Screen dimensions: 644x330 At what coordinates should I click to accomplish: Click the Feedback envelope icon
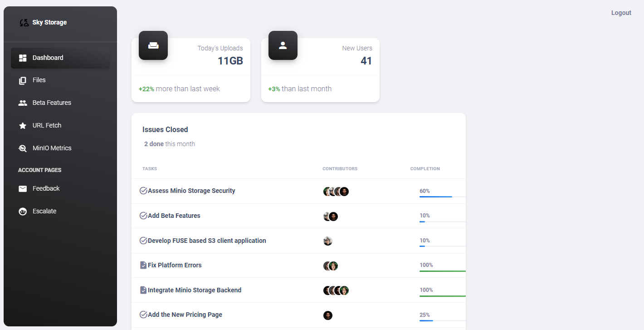click(x=23, y=188)
